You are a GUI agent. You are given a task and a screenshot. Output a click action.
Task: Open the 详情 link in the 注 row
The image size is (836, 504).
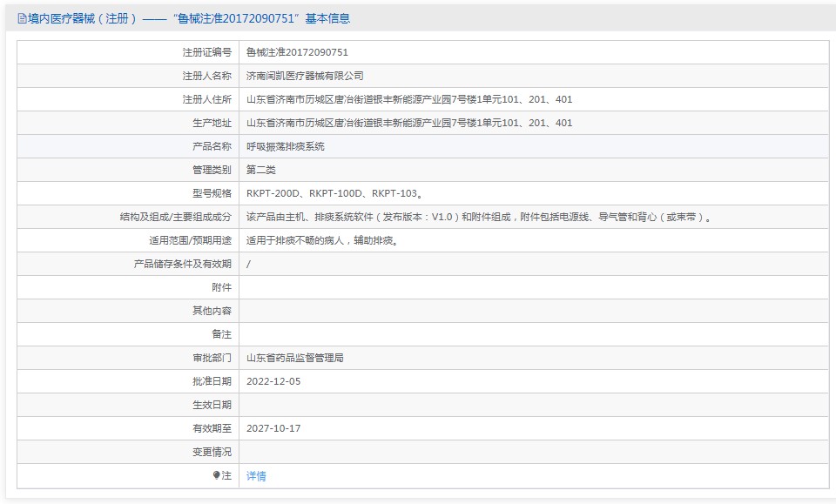coord(256,476)
